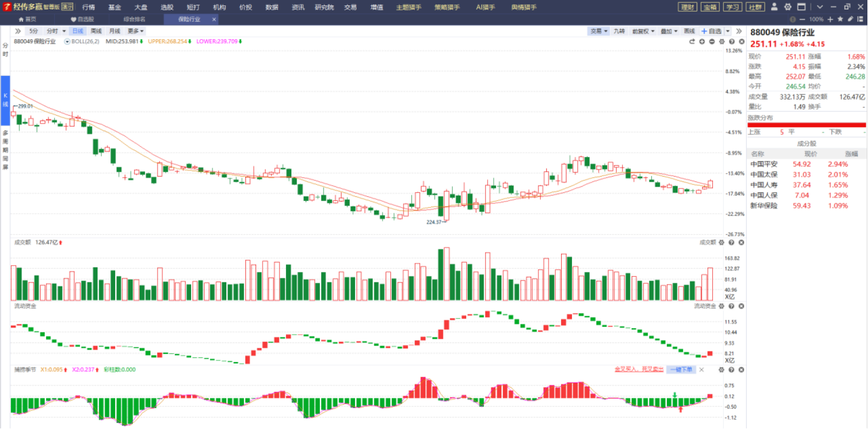This screenshot has height=429, width=868.
Task: Open settings gear of 成交额 volume panel
Action: click(x=721, y=242)
